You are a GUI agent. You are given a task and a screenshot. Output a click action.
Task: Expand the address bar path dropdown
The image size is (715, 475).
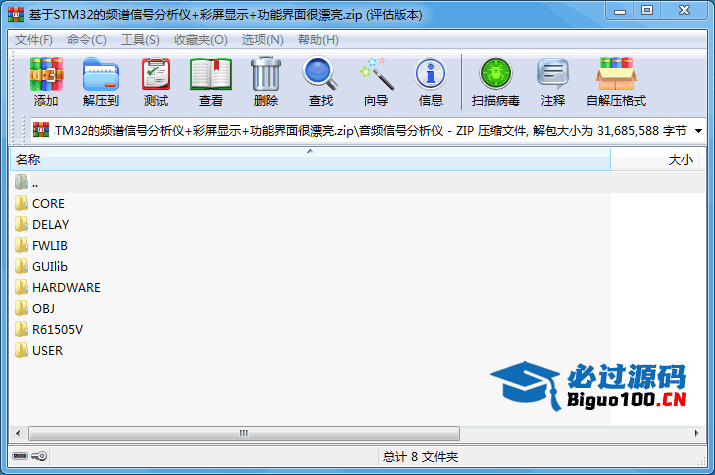698,131
